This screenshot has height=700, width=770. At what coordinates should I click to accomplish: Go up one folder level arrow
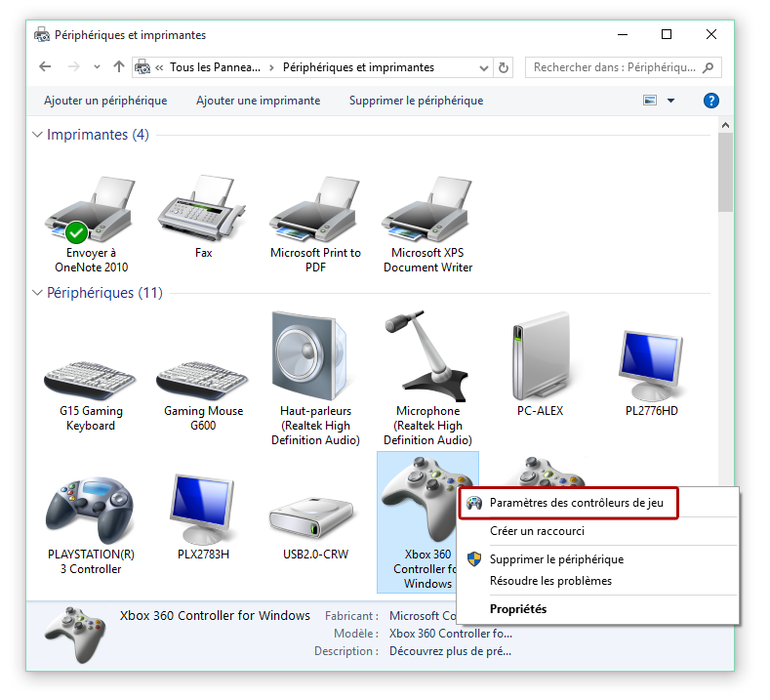pos(118,66)
